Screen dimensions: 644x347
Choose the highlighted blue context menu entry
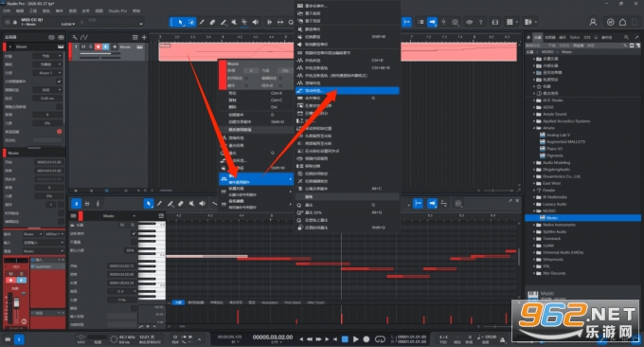click(x=347, y=90)
